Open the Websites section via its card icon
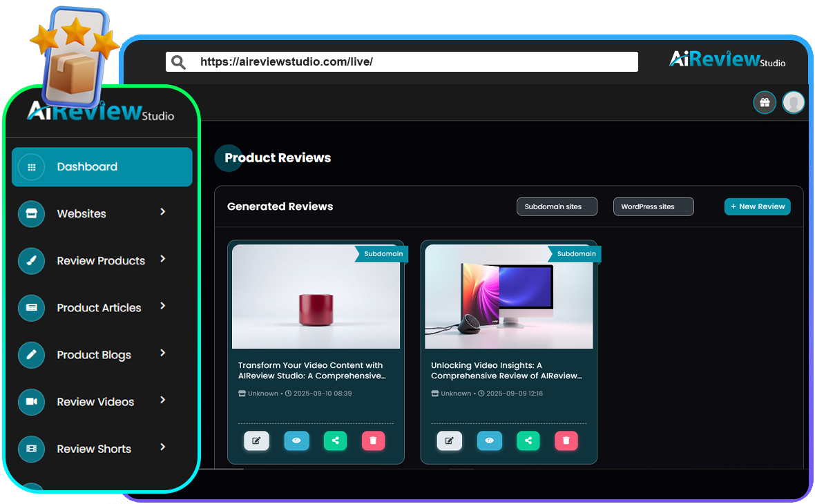 31,213
